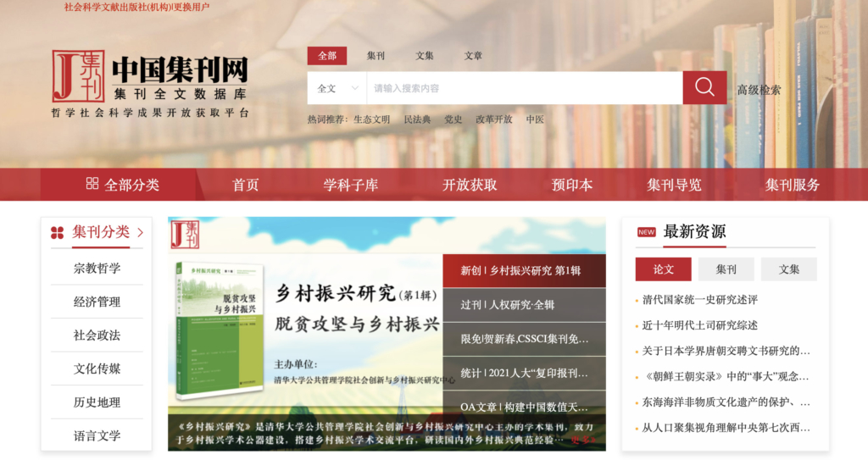Click 社会科学文献出版社(机构) user text
The image size is (868, 460).
(118, 7)
